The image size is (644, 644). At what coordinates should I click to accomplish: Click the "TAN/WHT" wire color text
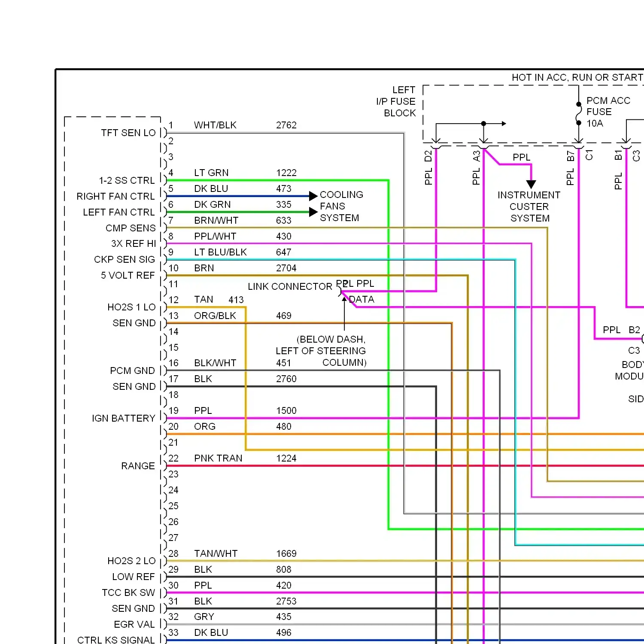[216, 553]
